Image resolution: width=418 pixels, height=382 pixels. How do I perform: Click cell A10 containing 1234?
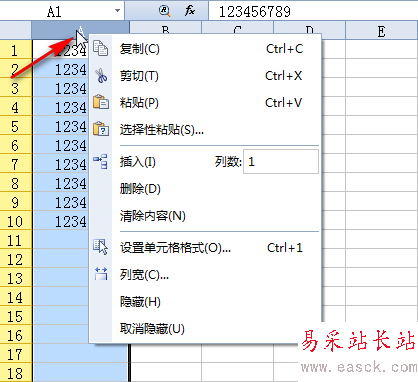(x=61, y=221)
